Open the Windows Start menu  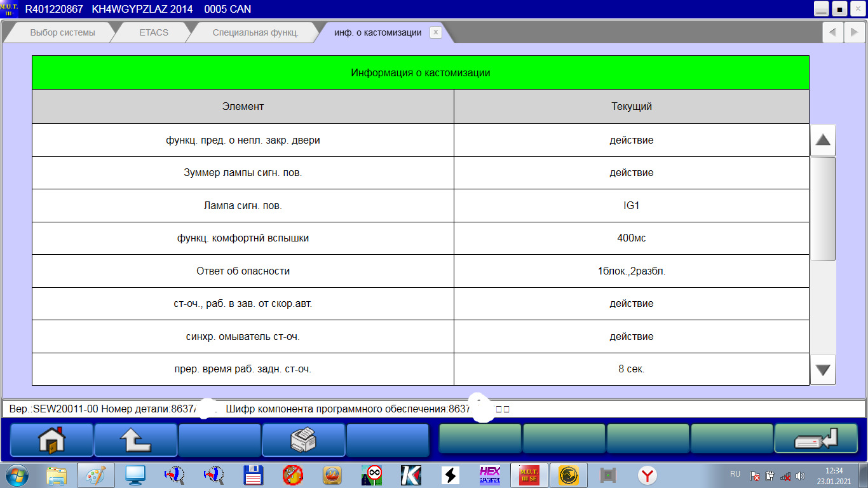[17, 475]
